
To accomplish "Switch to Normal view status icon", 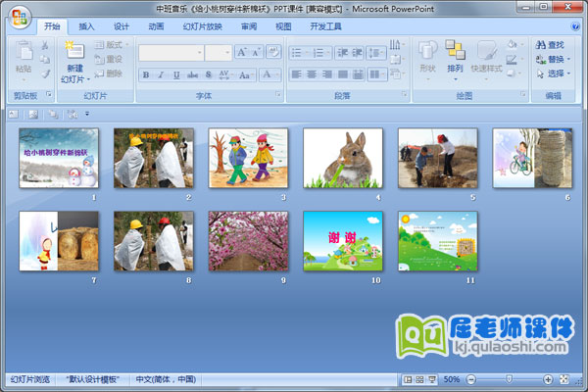I will (408, 379).
